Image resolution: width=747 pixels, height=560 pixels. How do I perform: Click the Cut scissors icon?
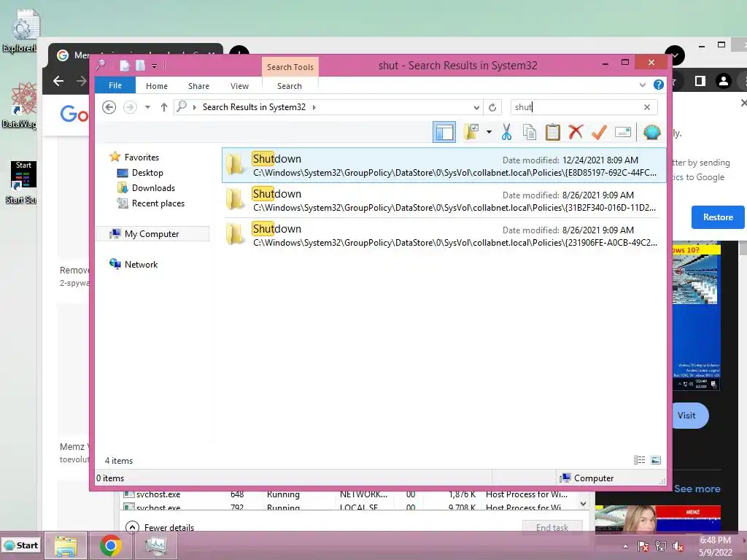506,132
